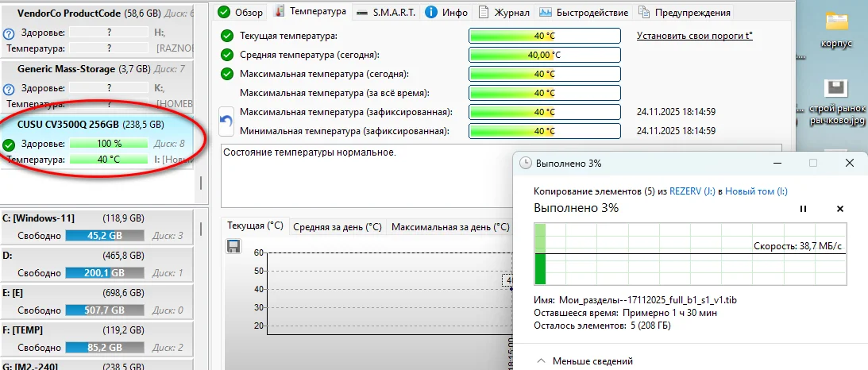Viewport: 868px width, 370px height.
Task: Click question mark icon for VendorCo ProductCode
Action: (x=8, y=33)
